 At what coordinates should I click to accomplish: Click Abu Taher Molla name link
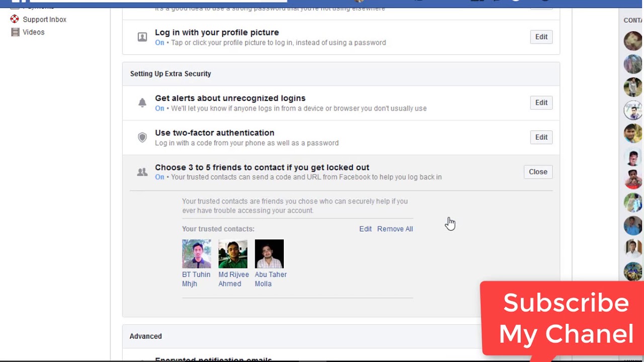[271, 279]
